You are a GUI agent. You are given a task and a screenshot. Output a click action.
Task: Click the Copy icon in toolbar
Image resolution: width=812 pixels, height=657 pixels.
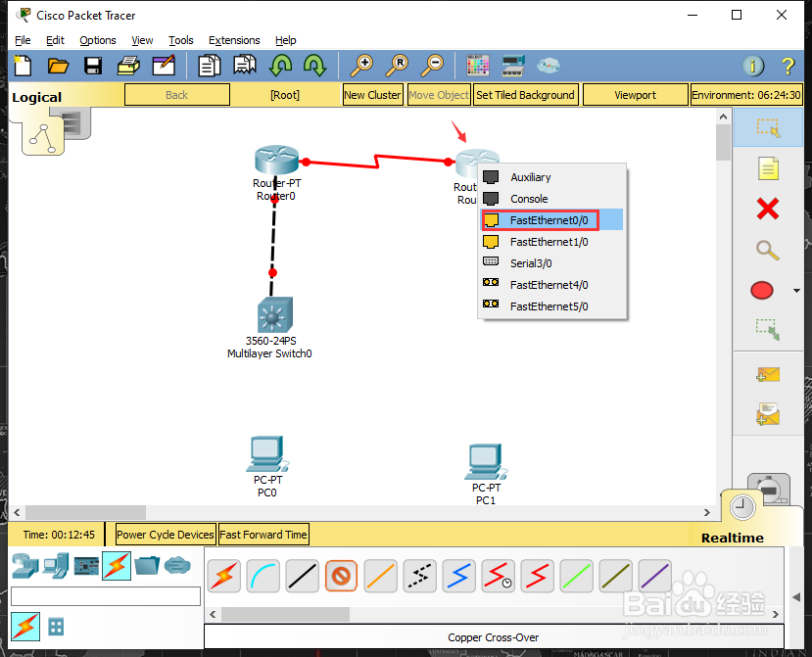210,66
